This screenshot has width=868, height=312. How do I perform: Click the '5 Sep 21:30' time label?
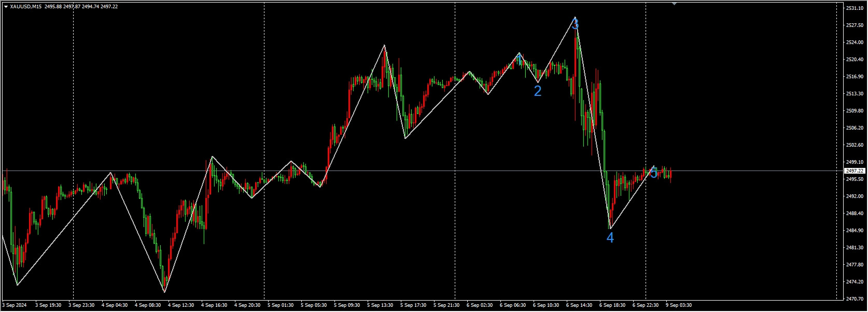point(446,305)
